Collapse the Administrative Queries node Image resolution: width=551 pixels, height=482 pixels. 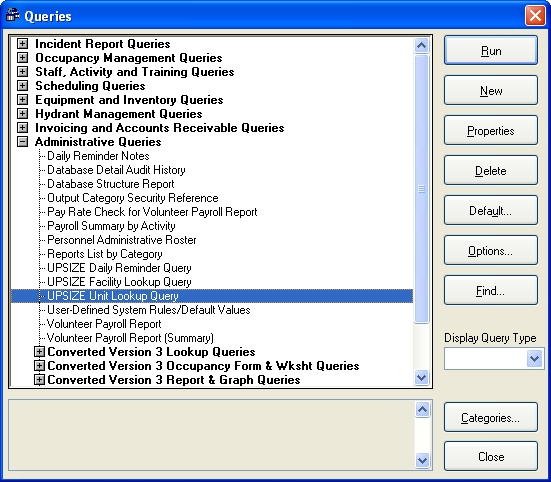(22, 142)
